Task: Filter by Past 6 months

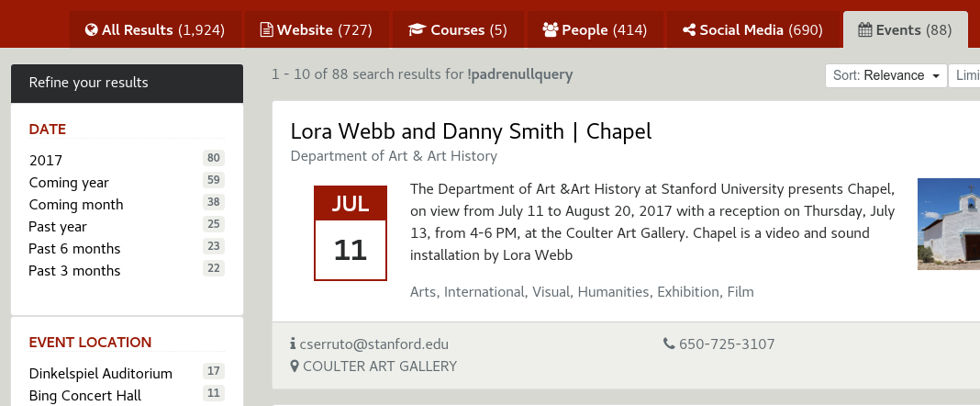Action: (74, 248)
